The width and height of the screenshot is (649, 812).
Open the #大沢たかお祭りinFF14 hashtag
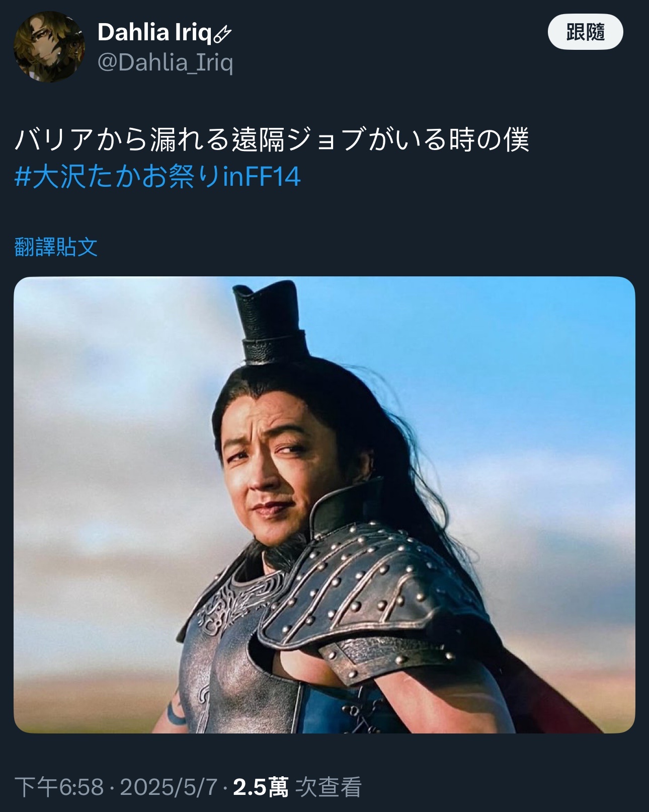(157, 177)
